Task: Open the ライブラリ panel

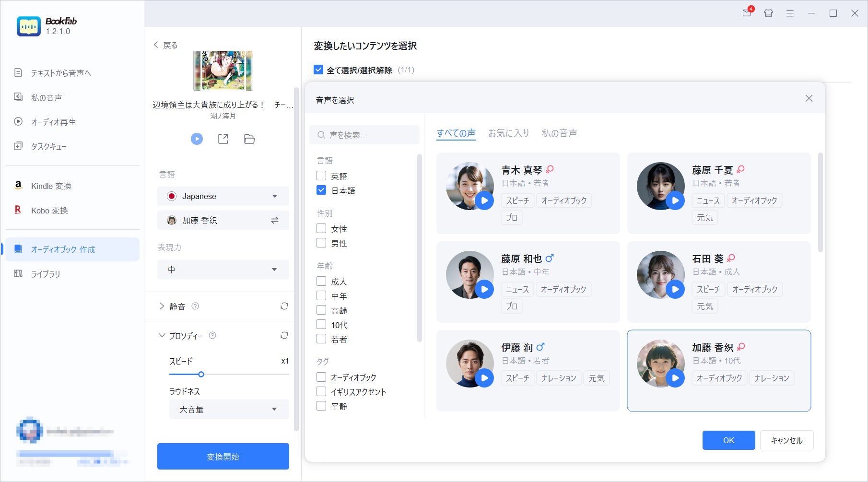Action: 45,274
